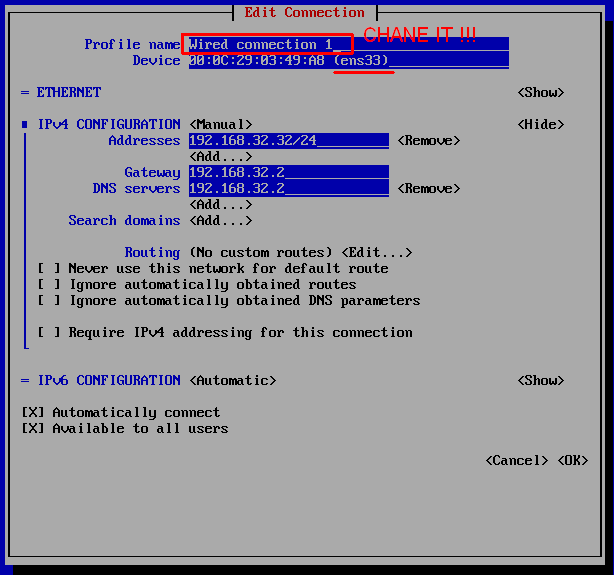Click the "(No custom routes)" text

click(261, 253)
